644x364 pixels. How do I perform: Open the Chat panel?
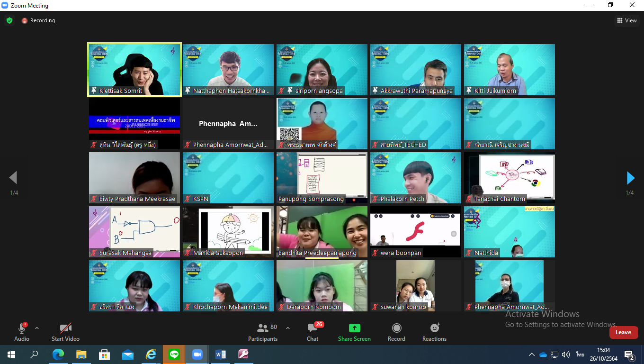[313, 332]
